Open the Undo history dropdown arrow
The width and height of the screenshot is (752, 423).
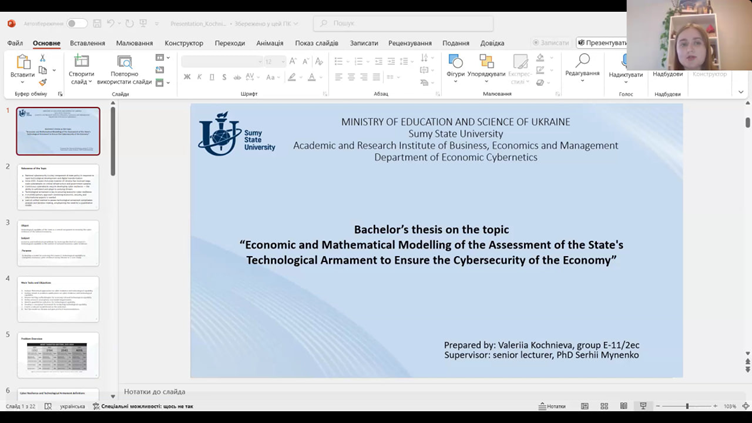pyautogui.click(x=119, y=24)
